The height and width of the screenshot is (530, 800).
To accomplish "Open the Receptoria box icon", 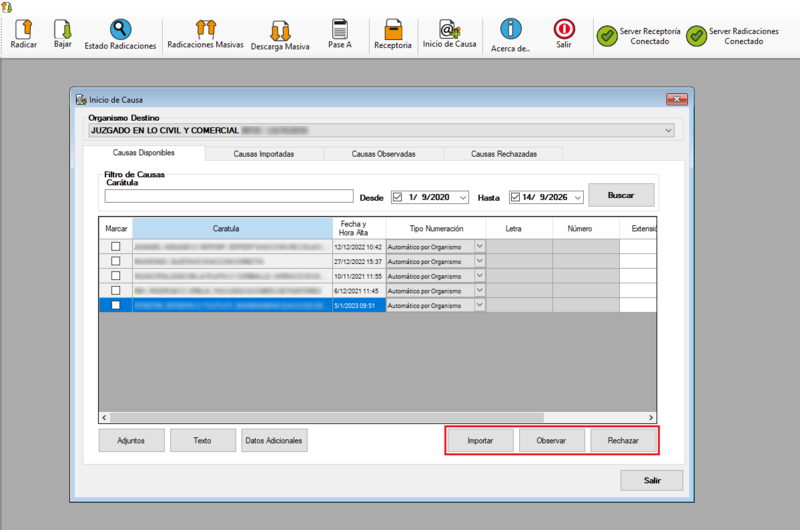I will [x=393, y=30].
